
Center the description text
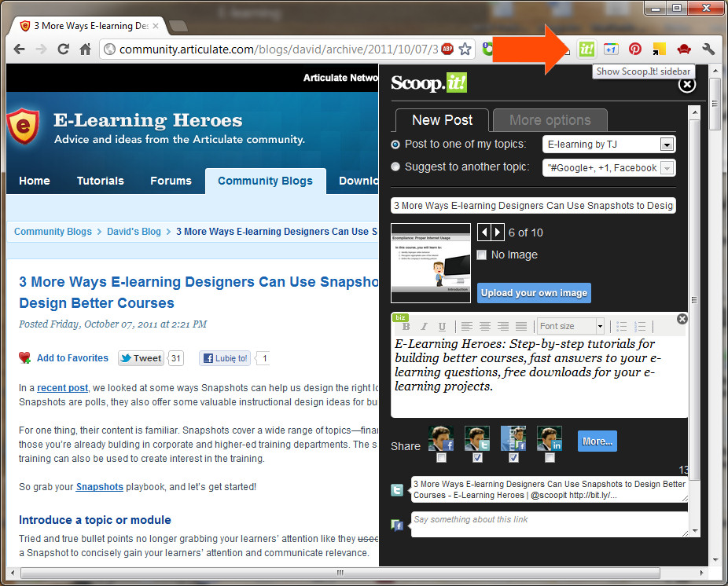pos(485,326)
